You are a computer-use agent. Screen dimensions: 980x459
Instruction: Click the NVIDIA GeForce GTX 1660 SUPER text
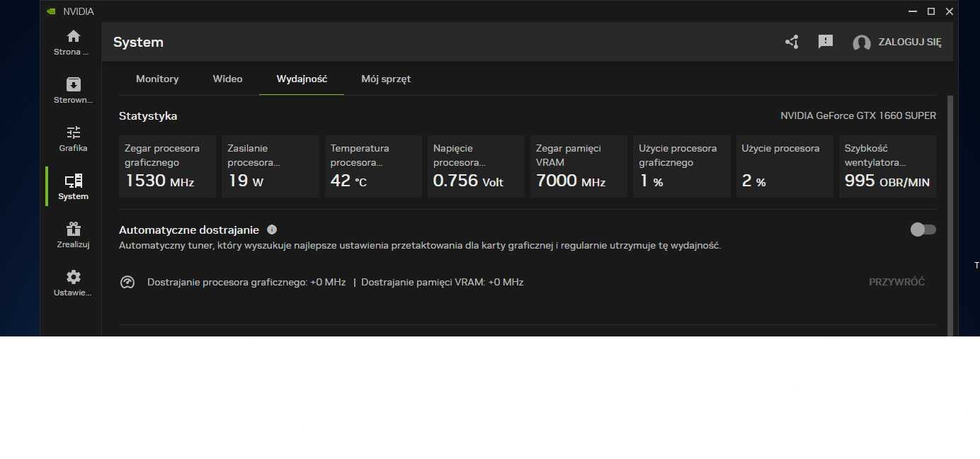[x=858, y=115]
